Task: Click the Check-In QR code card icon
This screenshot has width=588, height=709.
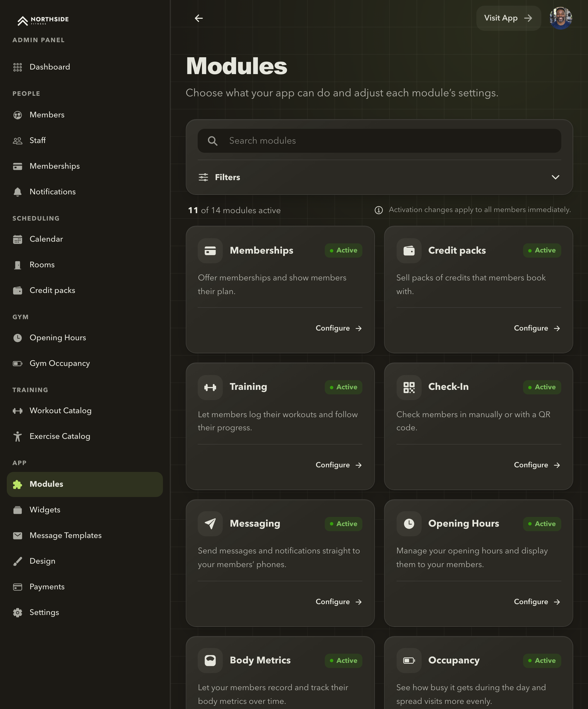Action: point(409,387)
